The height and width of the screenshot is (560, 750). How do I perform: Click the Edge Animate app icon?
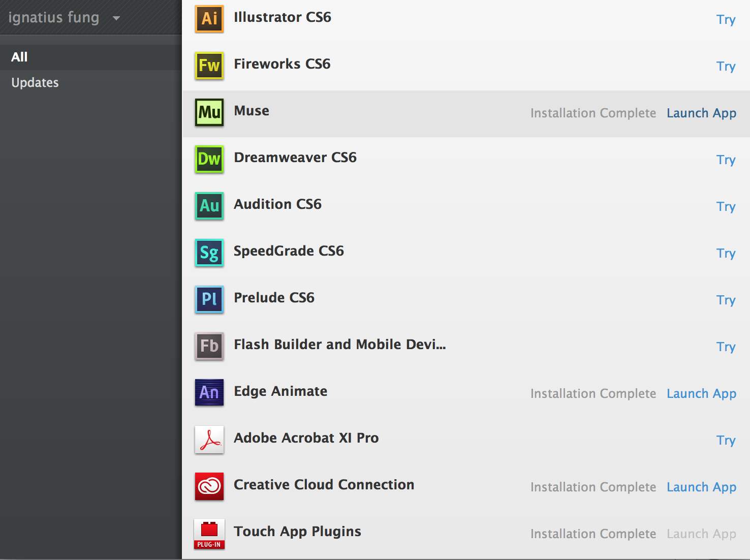(209, 393)
